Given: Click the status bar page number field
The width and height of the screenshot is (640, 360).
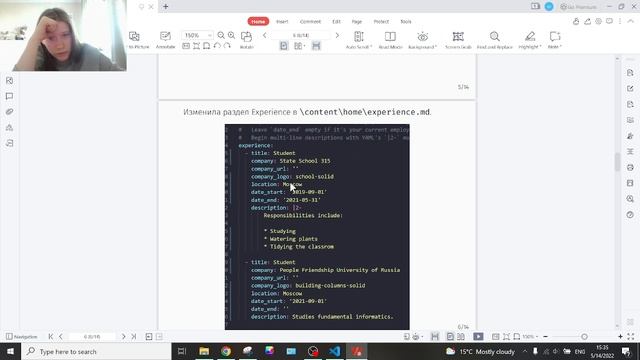Looking at the screenshot, I should [92, 337].
